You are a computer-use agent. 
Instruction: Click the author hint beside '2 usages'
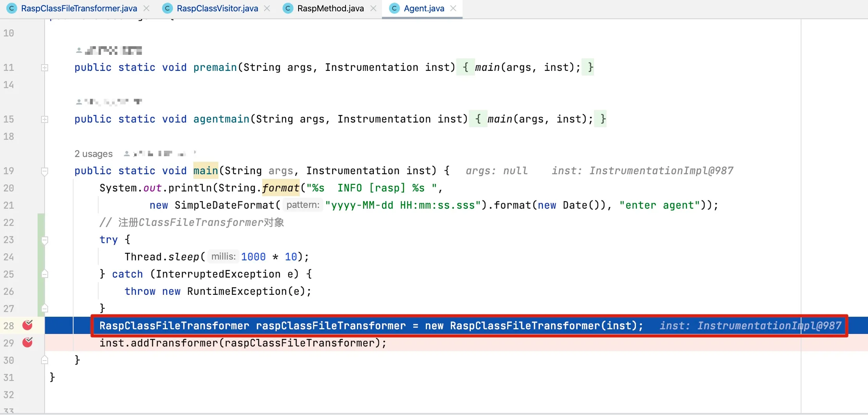160,153
